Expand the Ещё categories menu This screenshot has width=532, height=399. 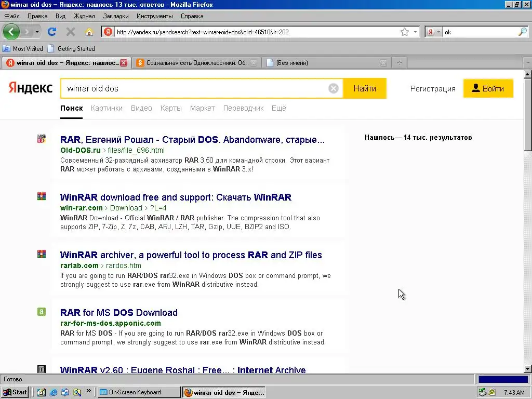point(278,108)
